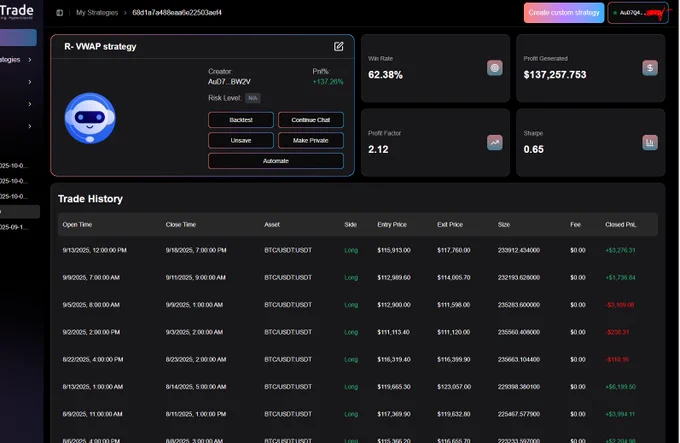Click the Entry Price column header

(392, 225)
